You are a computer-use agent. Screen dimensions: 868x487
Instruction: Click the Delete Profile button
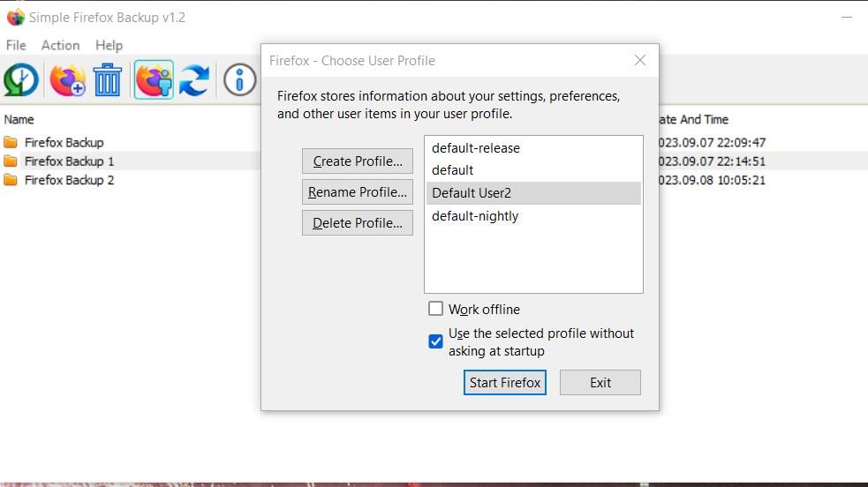point(358,223)
